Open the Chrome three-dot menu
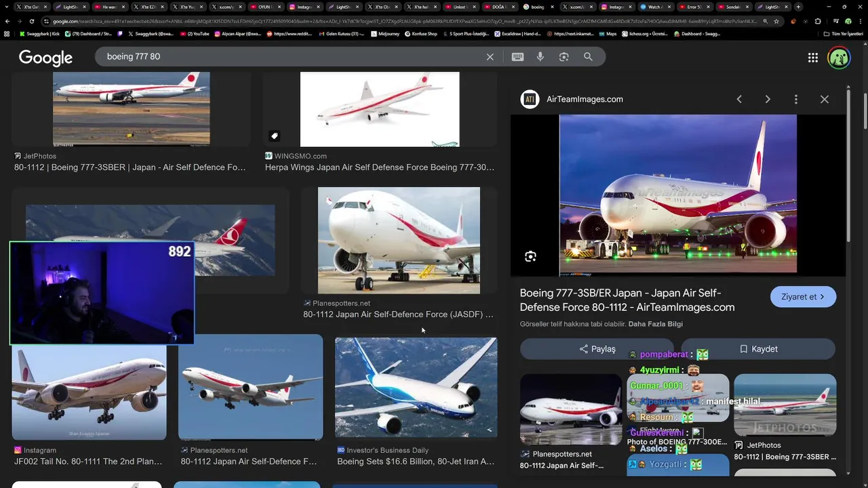Viewport: 868px width, 488px height. 861,21
